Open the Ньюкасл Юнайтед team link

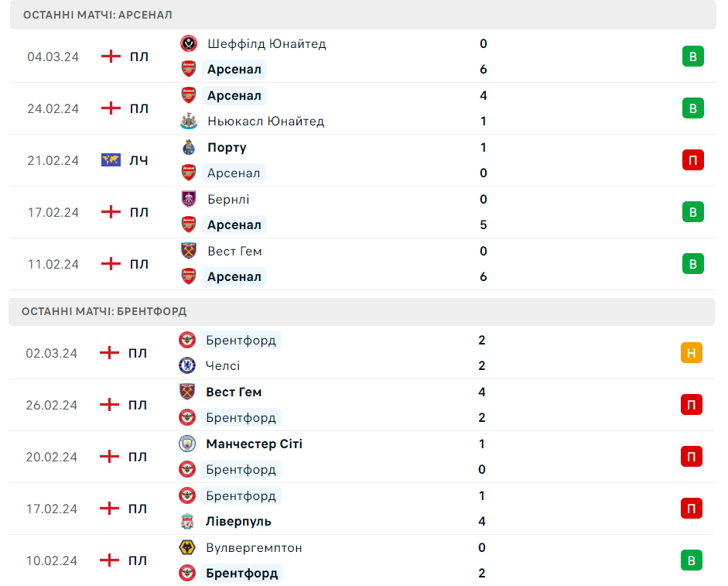point(265,121)
